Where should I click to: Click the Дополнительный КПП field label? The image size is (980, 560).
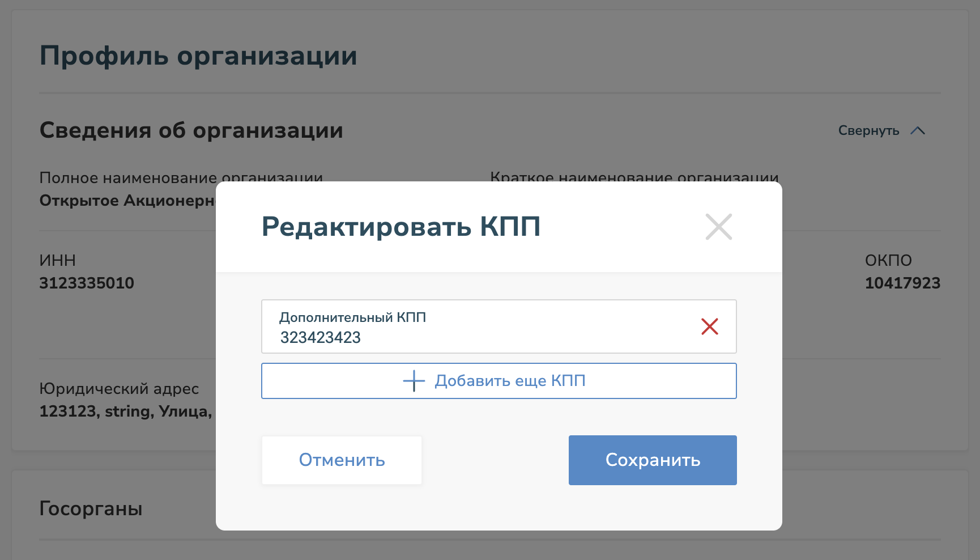(352, 317)
